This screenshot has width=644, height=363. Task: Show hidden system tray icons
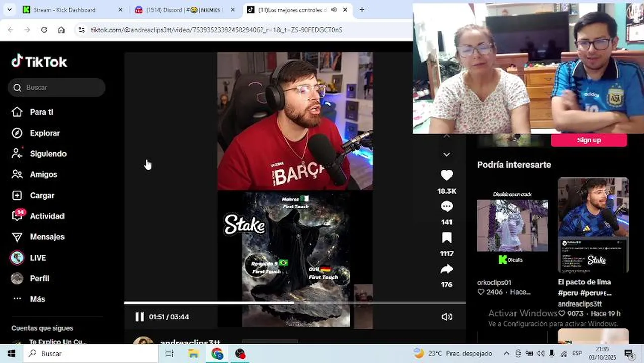[506, 353]
